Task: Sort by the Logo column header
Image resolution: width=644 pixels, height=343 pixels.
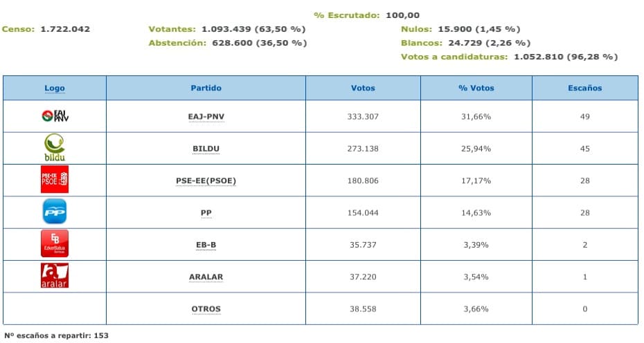Action: (55, 89)
